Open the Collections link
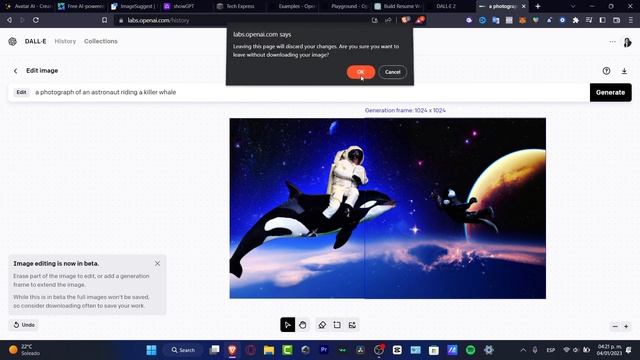 100,41
